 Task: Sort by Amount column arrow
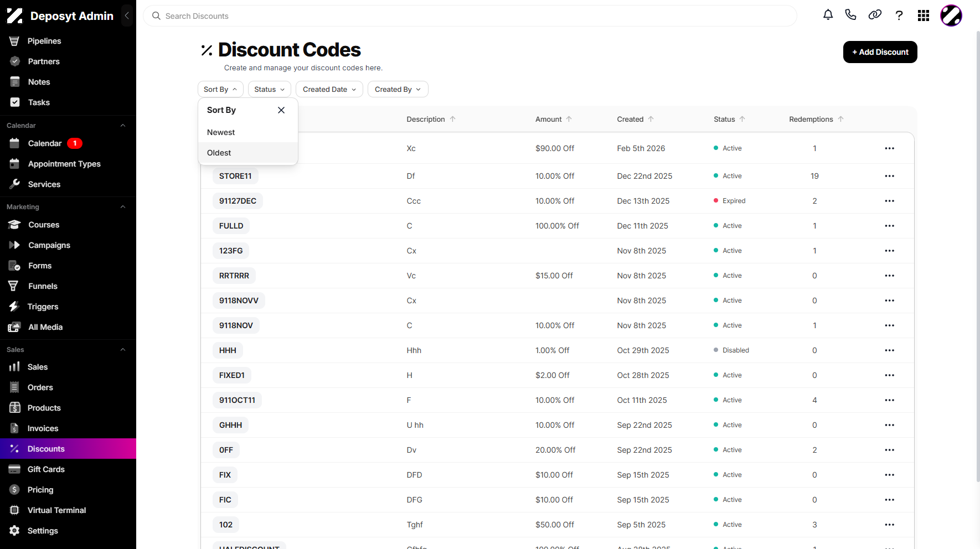point(569,119)
